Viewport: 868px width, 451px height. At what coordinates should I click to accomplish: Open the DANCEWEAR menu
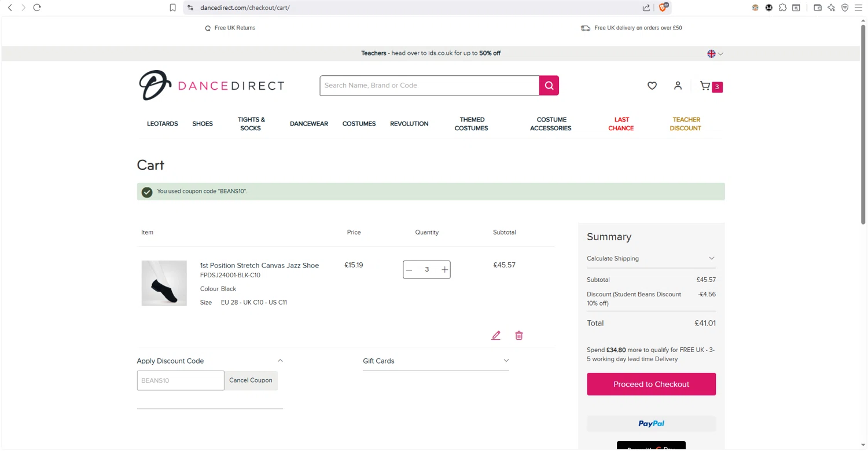coord(309,124)
